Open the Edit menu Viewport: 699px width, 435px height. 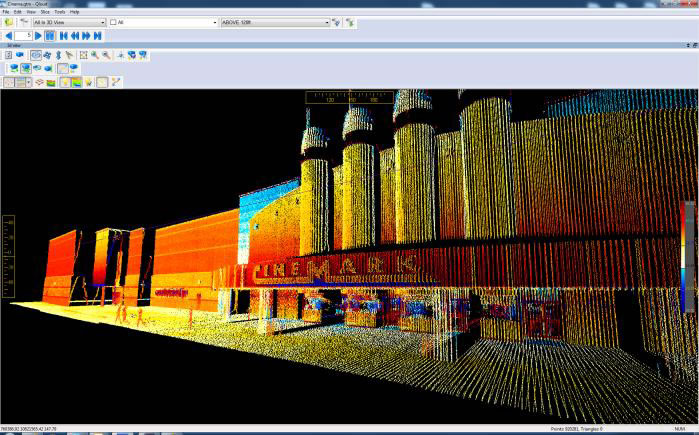click(18, 12)
